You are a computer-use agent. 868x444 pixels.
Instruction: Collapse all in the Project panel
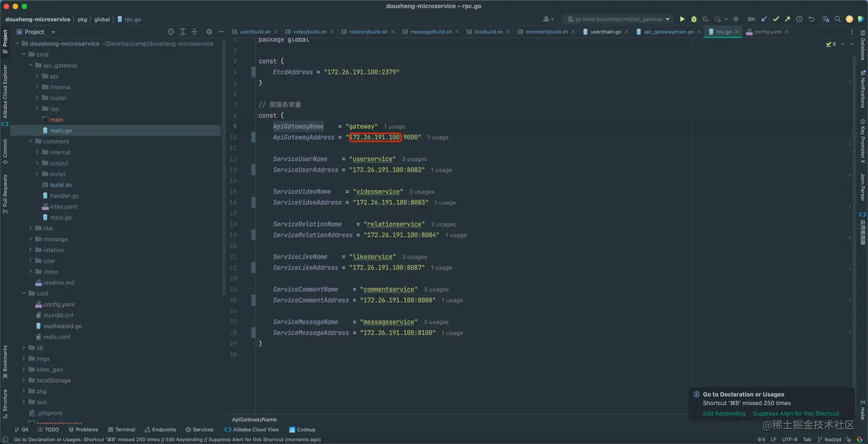coord(194,32)
